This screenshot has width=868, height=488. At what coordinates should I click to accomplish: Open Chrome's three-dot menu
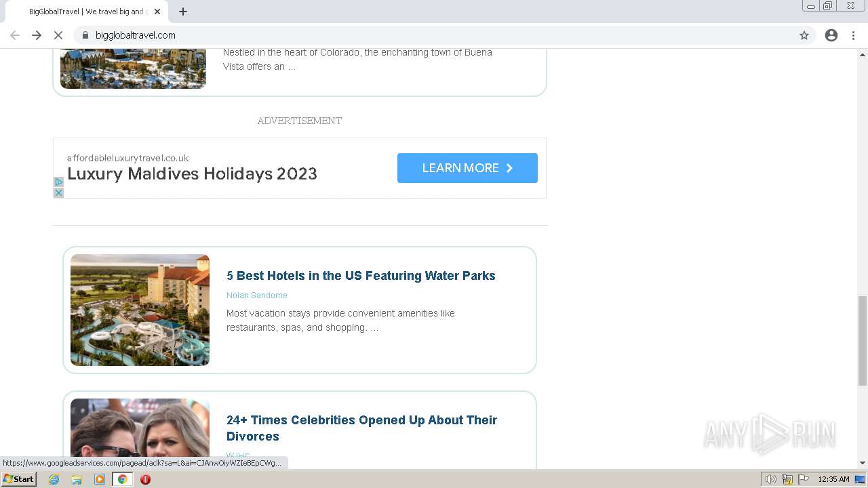[x=853, y=35]
